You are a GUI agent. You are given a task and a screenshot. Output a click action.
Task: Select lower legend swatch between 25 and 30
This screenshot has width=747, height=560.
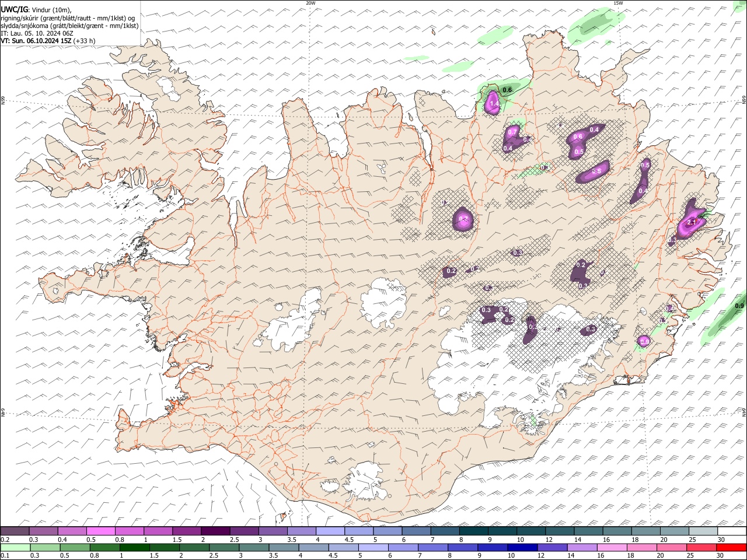click(x=701, y=547)
